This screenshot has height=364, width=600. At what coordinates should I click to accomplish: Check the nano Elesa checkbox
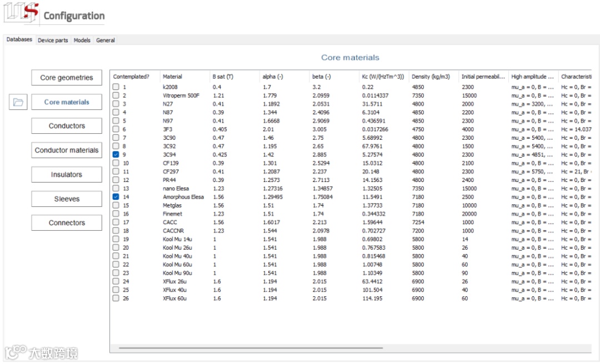(116, 188)
